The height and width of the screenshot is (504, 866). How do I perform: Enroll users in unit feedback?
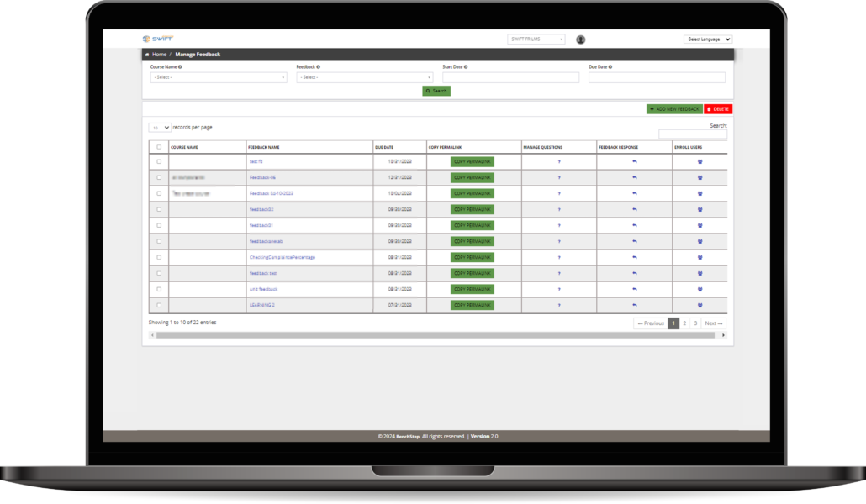point(700,289)
